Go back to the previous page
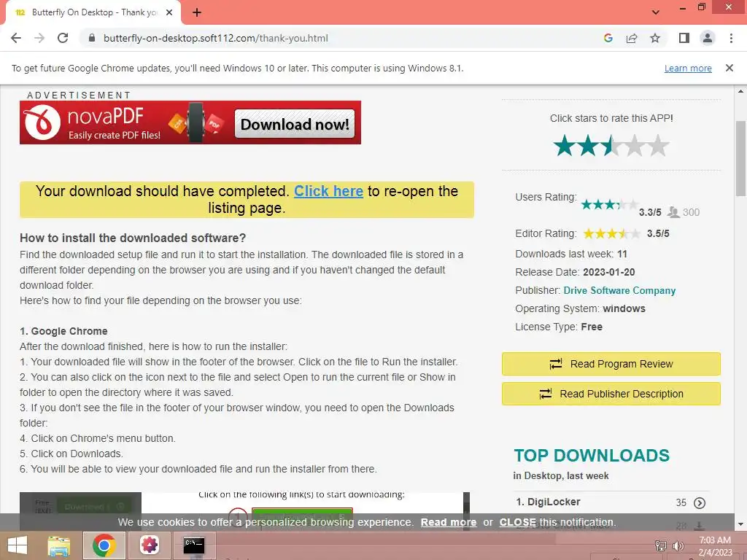Screen dimensions: 747x560 (x=16, y=38)
